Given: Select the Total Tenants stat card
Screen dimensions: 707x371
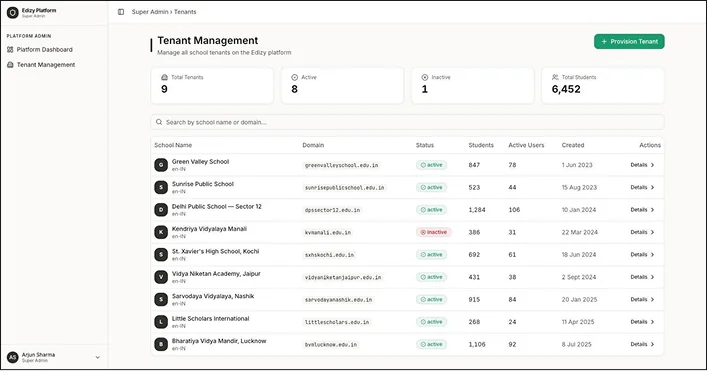Looking at the screenshot, I should coord(212,86).
